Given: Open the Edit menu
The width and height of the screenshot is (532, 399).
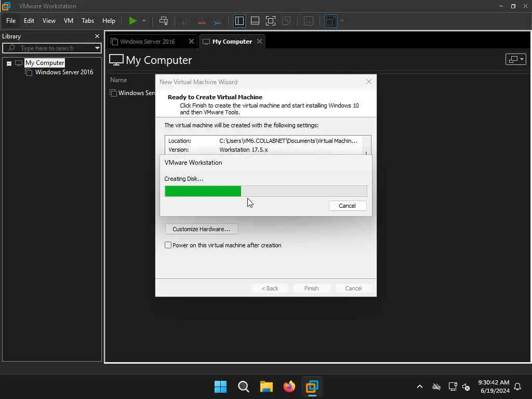Looking at the screenshot, I should [29, 21].
